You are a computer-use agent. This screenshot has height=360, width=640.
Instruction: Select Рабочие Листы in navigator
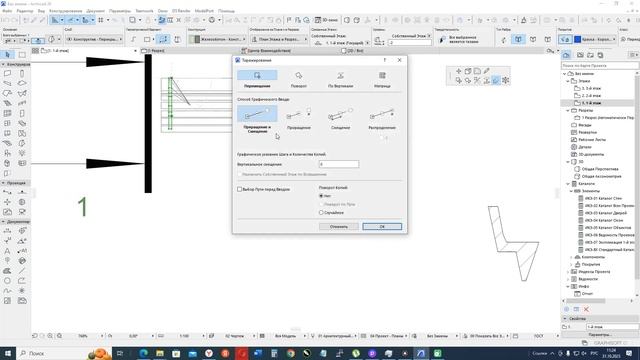(592, 140)
